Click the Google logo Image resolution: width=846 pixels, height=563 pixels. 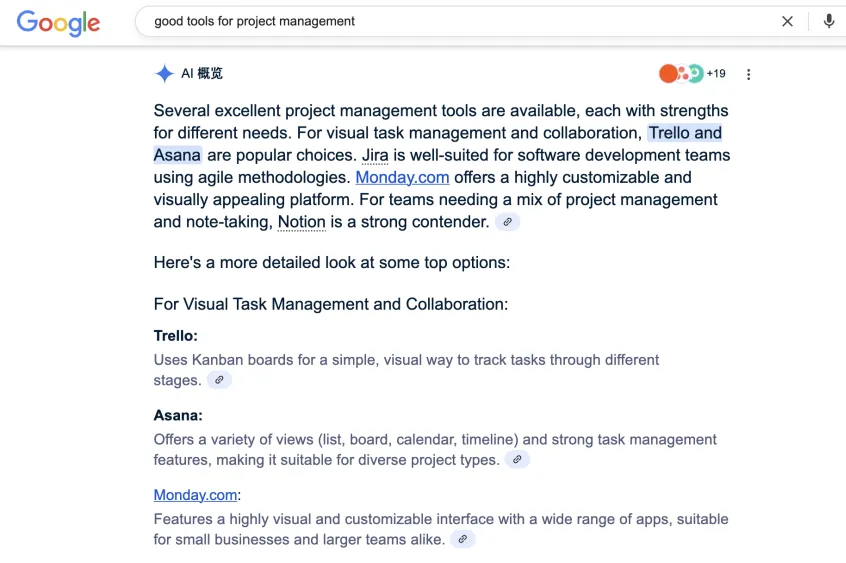click(x=58, y=23)
